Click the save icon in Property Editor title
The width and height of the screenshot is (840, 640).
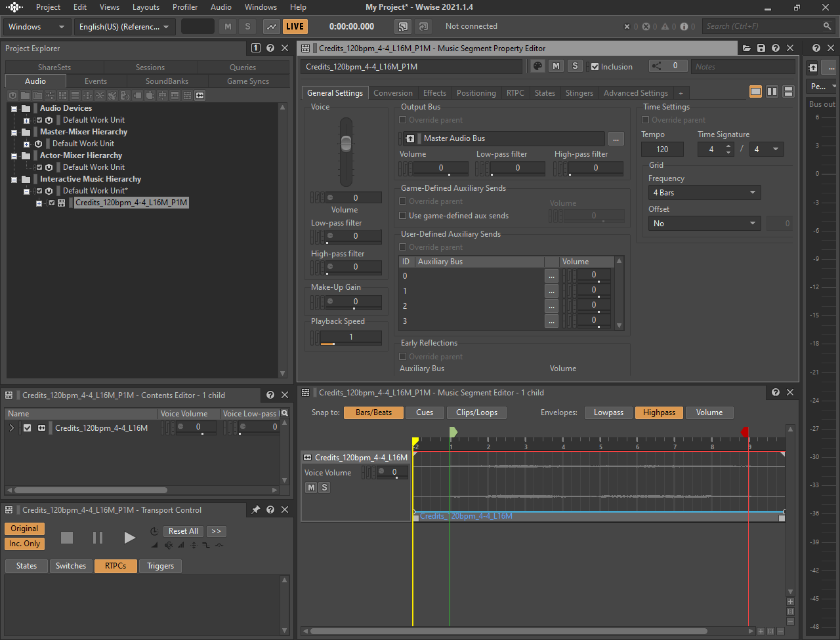coord(761,48)
